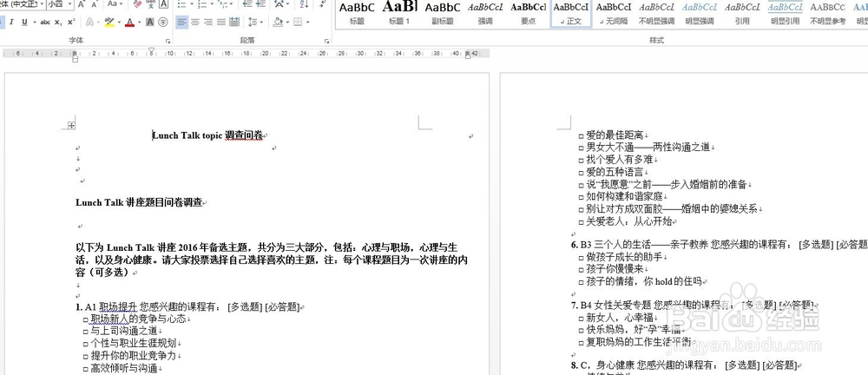Toggle superscript formatting
Viewport: 868px width, 375px height.
point(71,23)
